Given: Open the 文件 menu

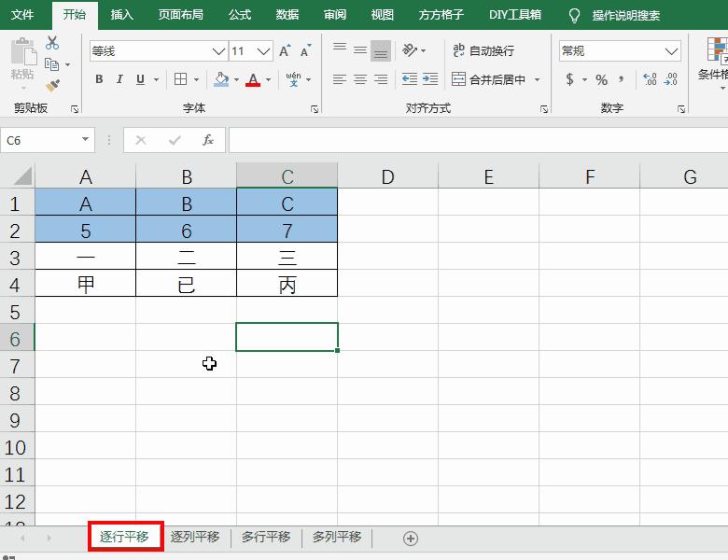Looking at the screenshot, I should click(x=22, y=15).
